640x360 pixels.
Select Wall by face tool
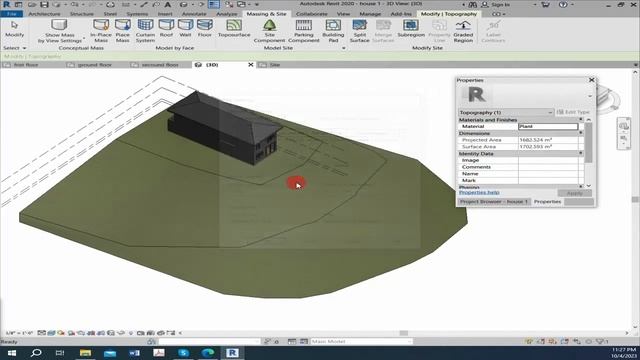(x=185, y=29)
